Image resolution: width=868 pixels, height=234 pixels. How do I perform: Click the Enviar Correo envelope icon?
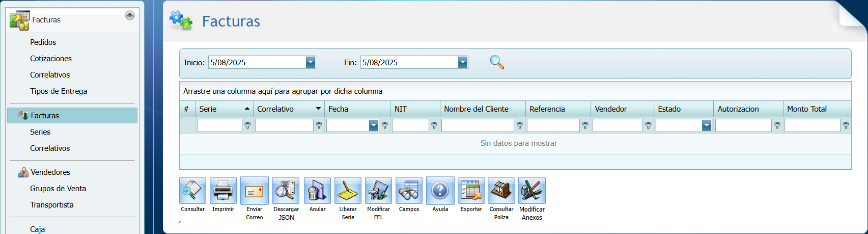click(x=254, y=191)
